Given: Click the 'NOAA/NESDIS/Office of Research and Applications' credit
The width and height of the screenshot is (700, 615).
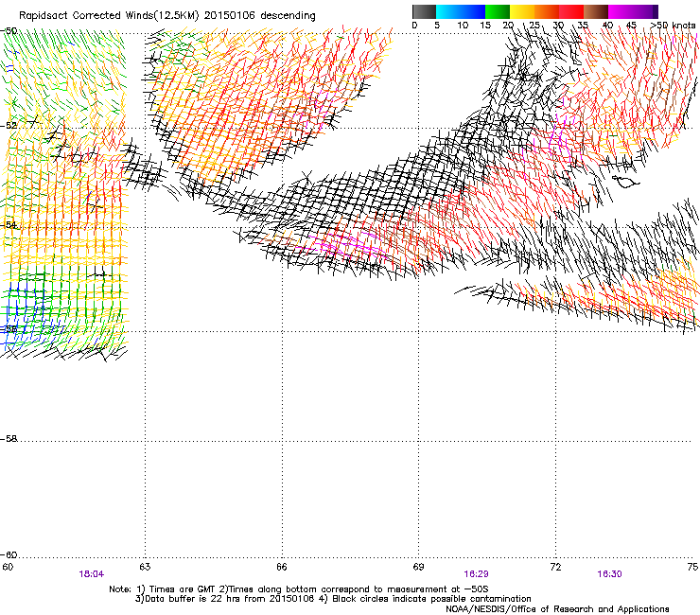Looking at the screenshot, I should tap(557, 609).
